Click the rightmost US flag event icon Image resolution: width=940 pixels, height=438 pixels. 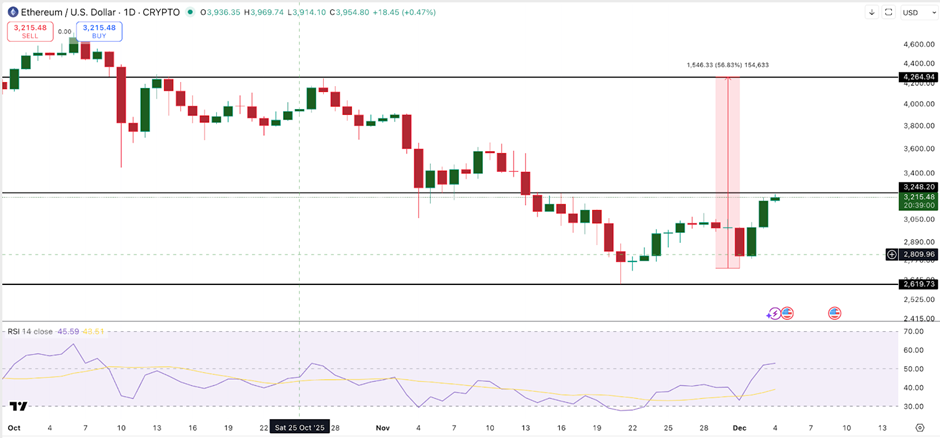pyautogui.click(x=834, y=313)
